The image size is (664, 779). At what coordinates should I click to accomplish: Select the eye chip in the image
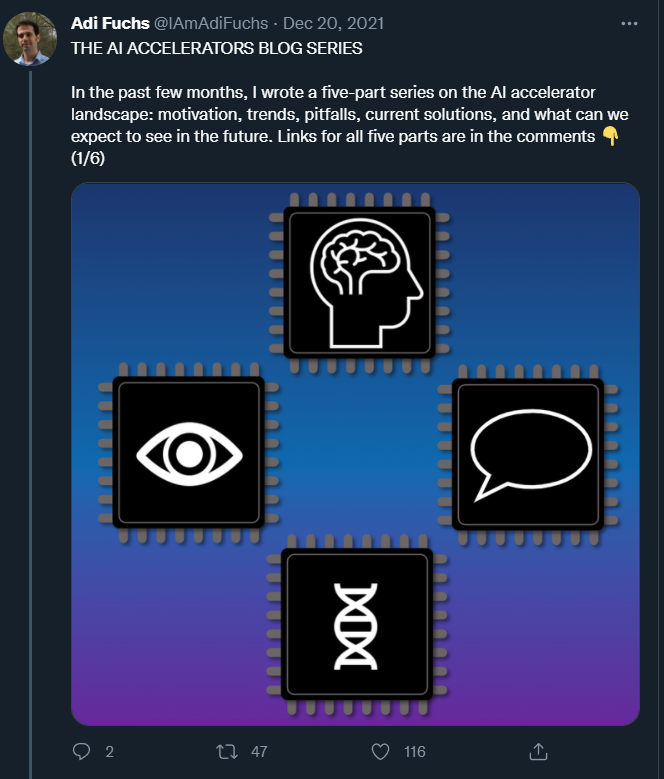point(188,453)
